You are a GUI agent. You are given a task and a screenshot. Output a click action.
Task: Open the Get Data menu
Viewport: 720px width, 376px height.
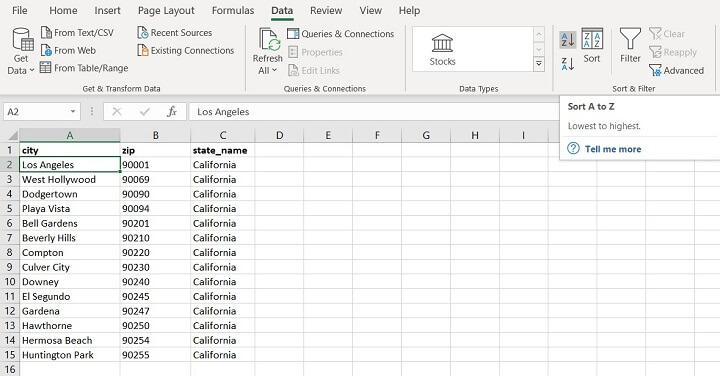tap(21, 51)
